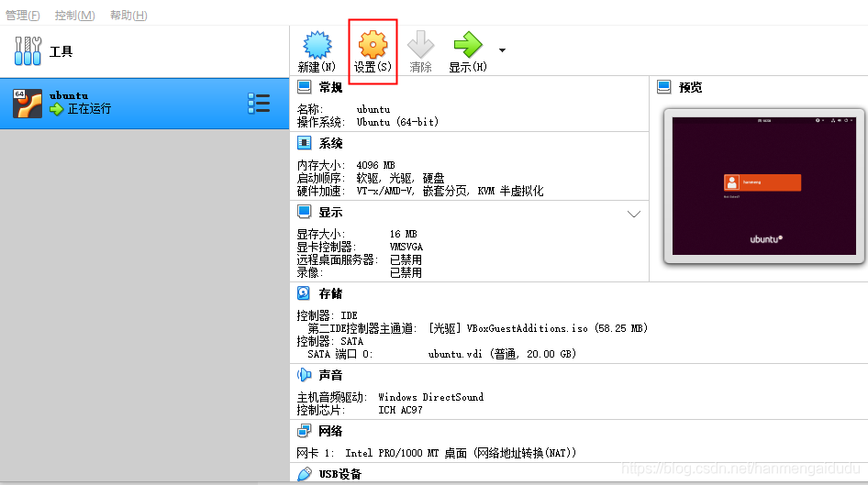
Task: Open the 网络 section heading
Action: point(330,431)
